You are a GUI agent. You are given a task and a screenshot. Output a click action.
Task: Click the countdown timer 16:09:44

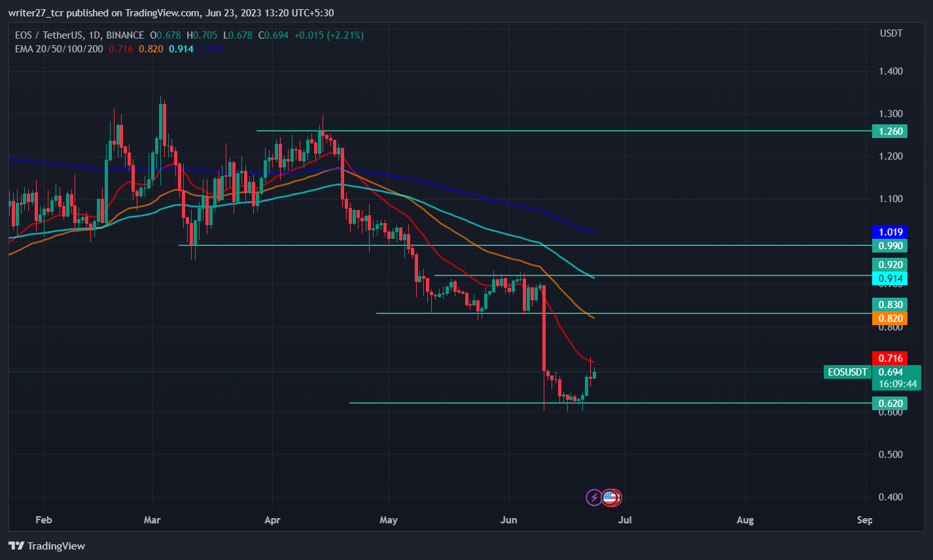898,384
